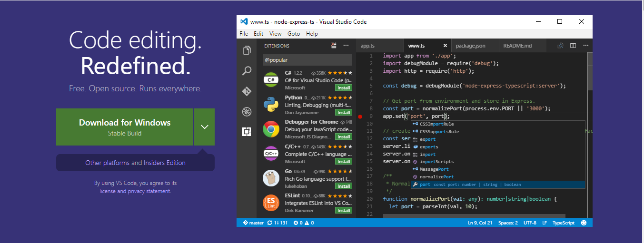The height and width of the screenshot is (243, 644).
Task: Select the 'port' suggestion wrench item
Action: [x=498, y=184]
